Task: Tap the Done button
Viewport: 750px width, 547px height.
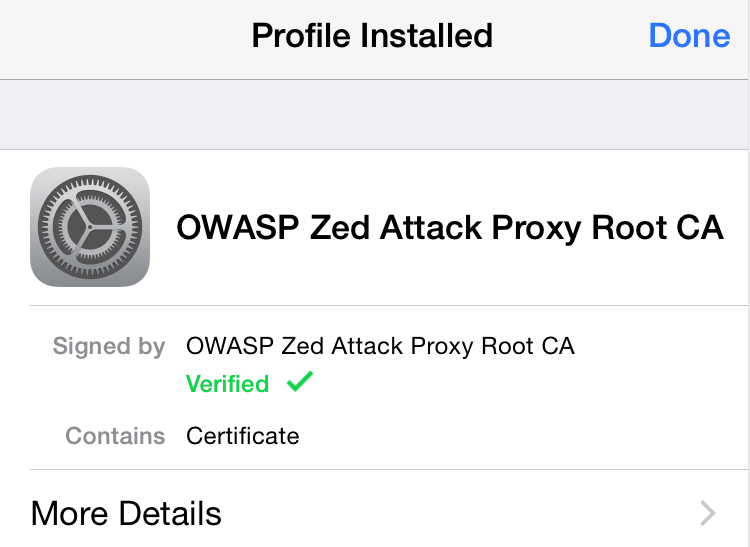Action: (689, 36)
